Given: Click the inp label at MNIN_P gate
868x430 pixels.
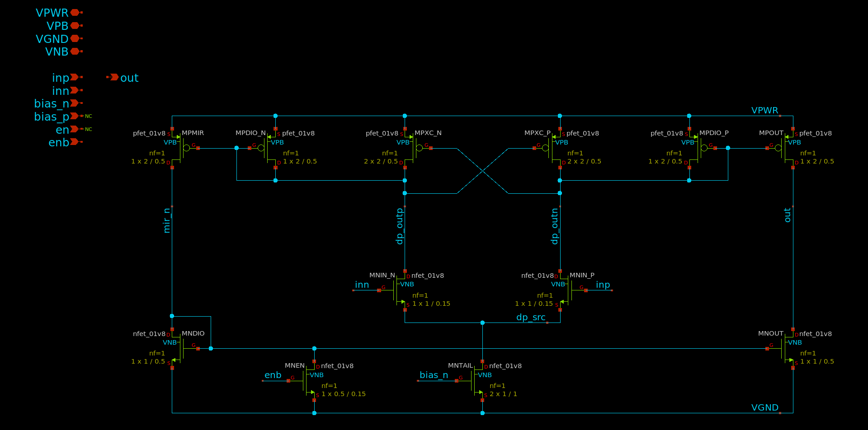Looking at the screenshot, I should [x=603, y=285].
